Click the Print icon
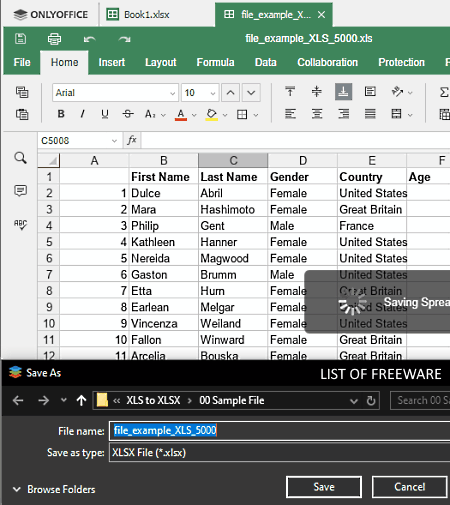 click(x=54, y=39)
